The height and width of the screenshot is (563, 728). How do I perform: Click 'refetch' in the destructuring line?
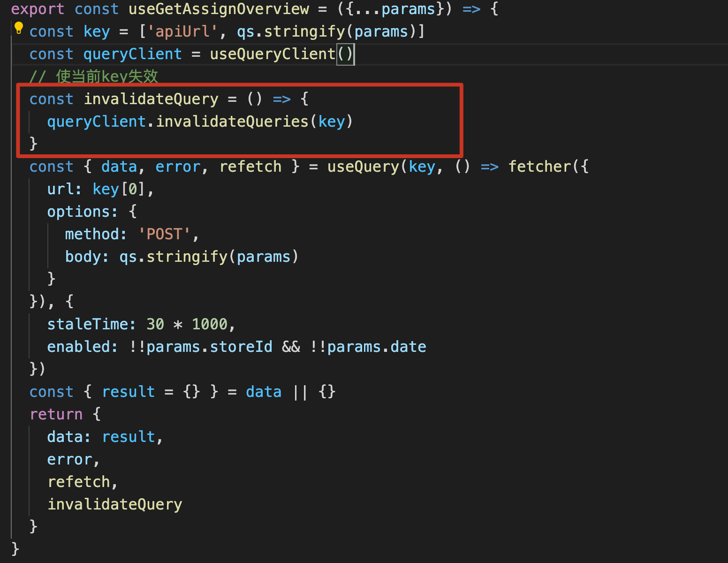point(250,167)
